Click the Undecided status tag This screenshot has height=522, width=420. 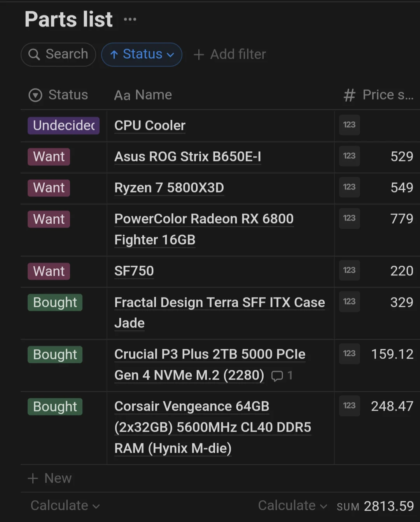coord(63,125)
